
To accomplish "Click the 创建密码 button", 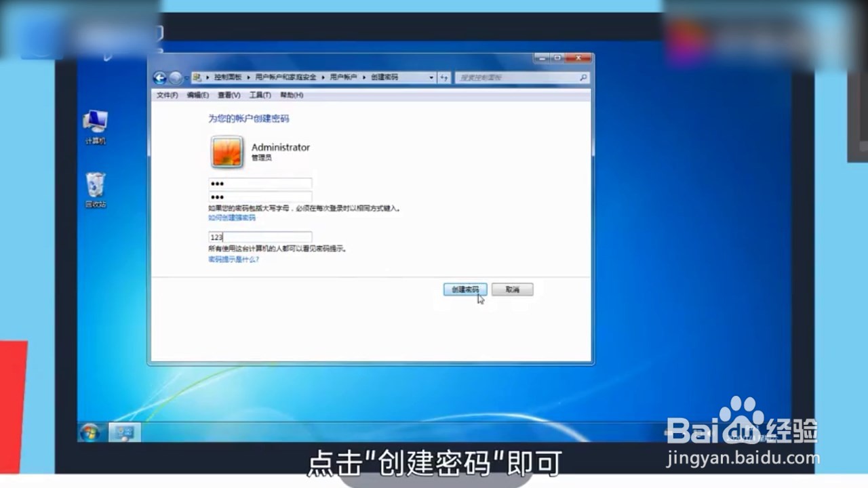I will coord(465,289).
